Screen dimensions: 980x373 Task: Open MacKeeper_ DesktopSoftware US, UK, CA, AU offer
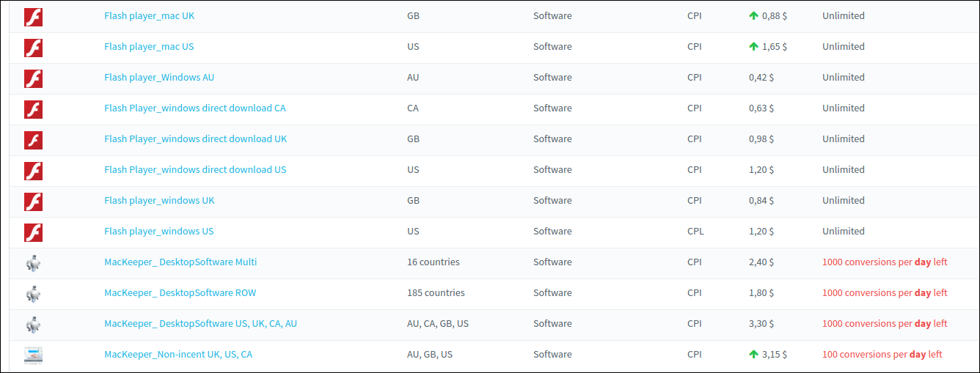point(200,323)
